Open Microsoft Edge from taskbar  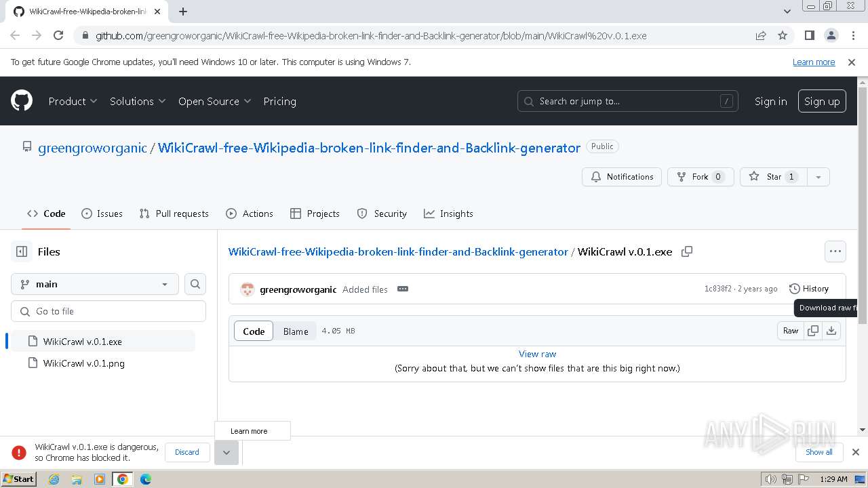click(146, 479)
